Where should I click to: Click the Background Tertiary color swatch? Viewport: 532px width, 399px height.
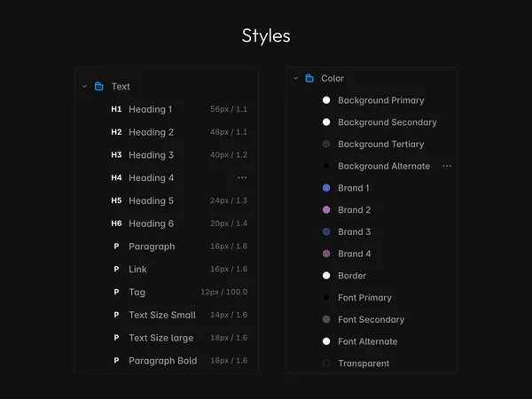click(326, 144)
